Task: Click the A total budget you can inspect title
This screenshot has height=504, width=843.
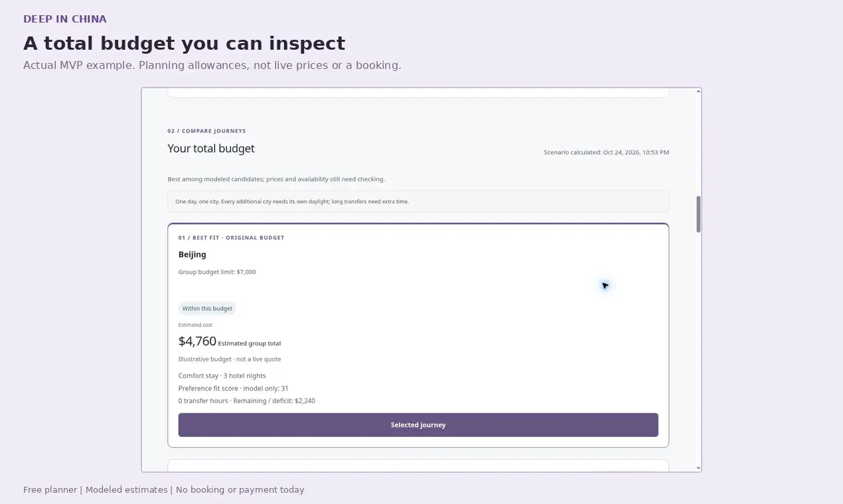Action: click(x=185, y=44)
